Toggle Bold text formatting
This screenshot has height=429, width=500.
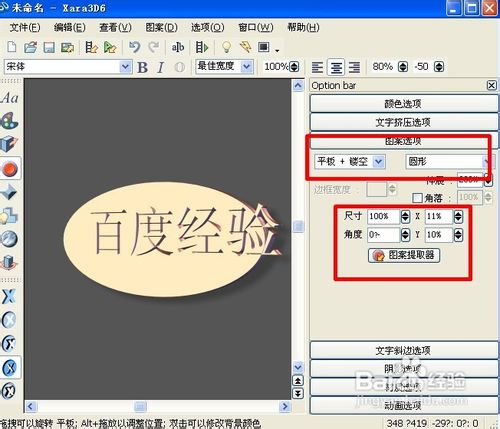[x=143, y=67]
